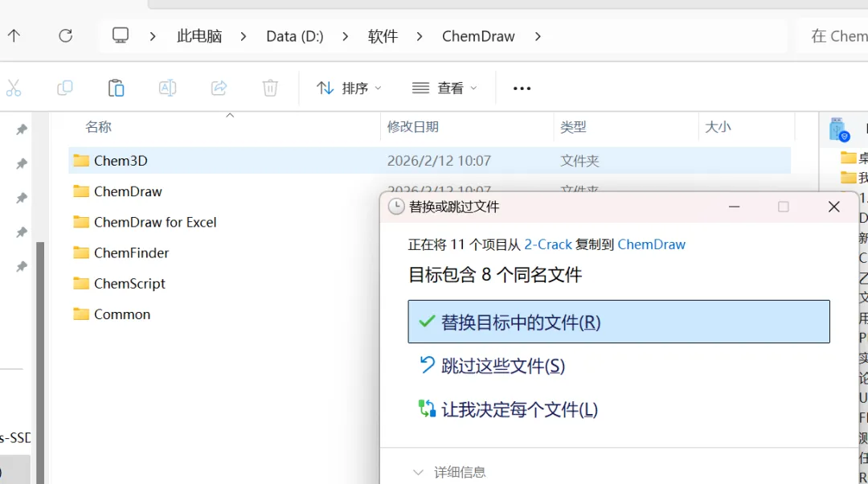Sort by 修改日期 column header

click(413, 127)
